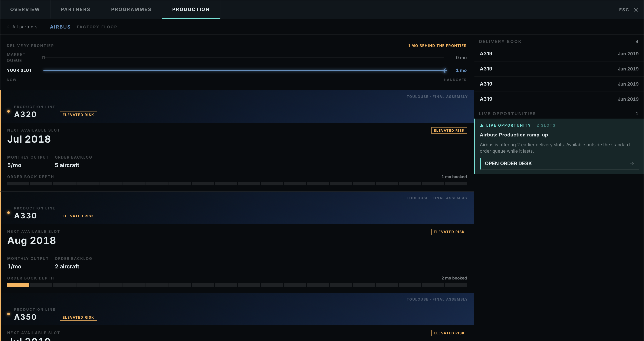
Task: Click Toulouse Final Assembly label above A320
Action: [437, 97]
